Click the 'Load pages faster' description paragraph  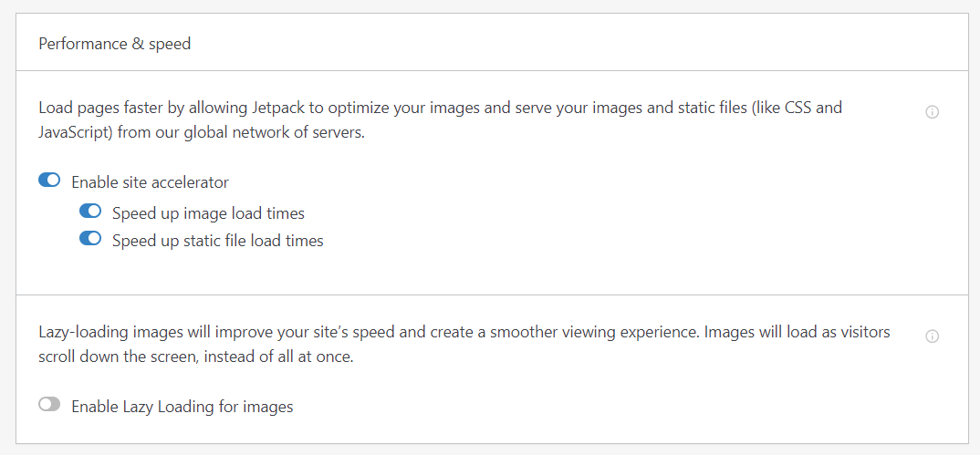coord(440,120)
